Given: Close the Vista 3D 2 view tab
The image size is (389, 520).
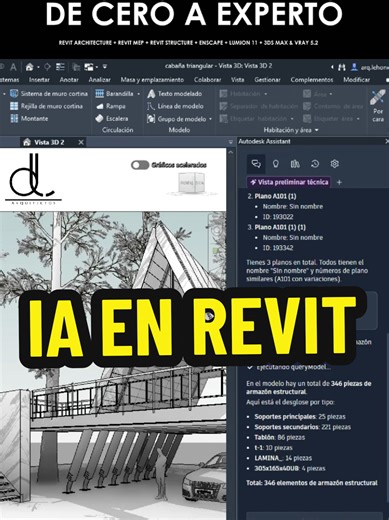Looking at the screenshot, I should point(81,142).
